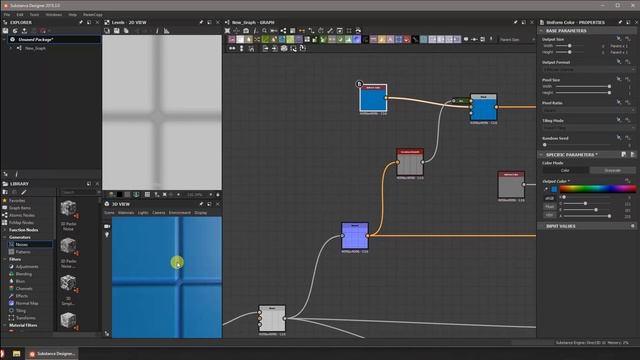Select Patterns under Generators
The image size is (640, 360).
23,252
